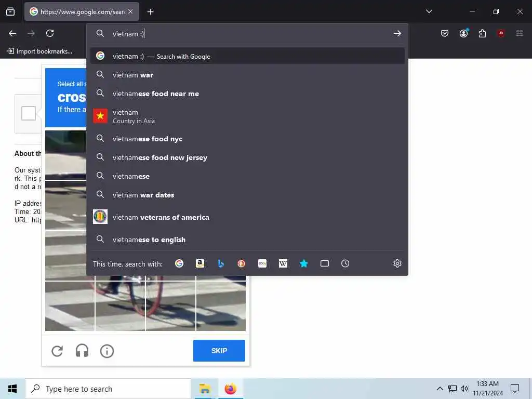The image size is (532, 399).
Task: Select 'vietnam Country in Asia' suggestion
Action: coord(248,116)
